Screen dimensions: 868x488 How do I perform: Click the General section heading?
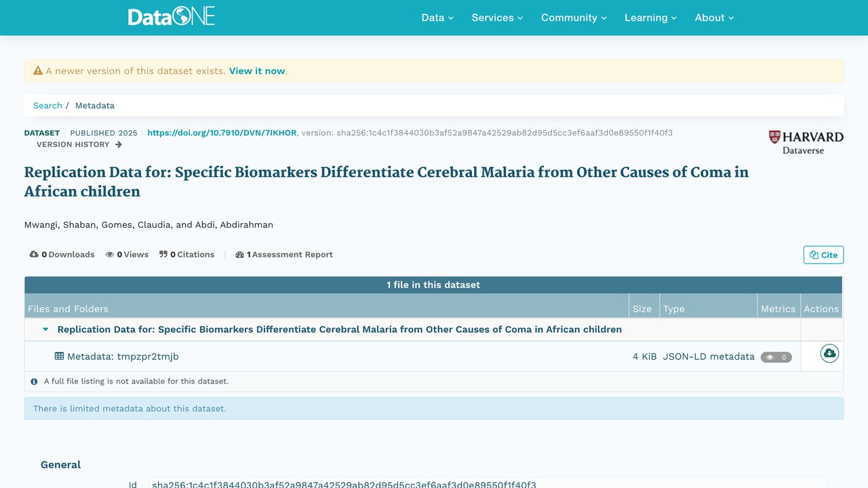(x=60, y=465)
